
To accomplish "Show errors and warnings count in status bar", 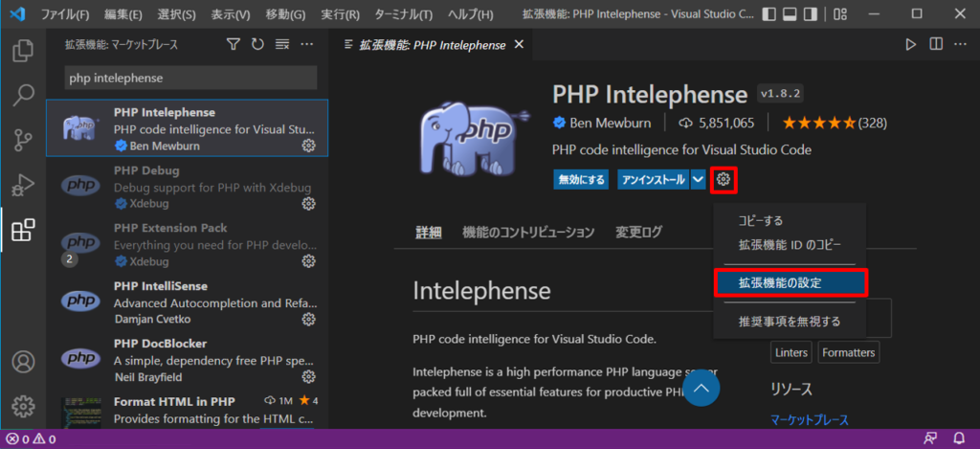I will (31, 439).
